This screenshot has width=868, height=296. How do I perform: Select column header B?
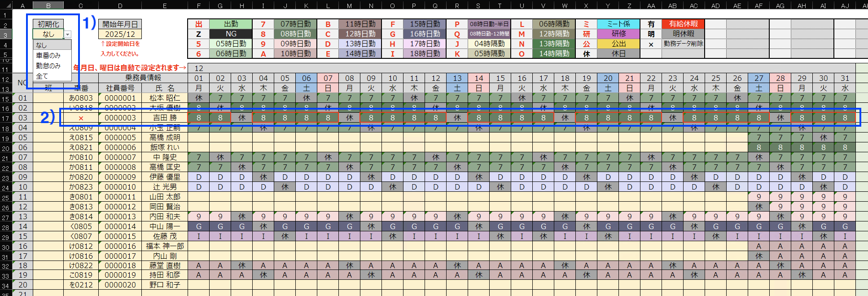tap(48, 5)
